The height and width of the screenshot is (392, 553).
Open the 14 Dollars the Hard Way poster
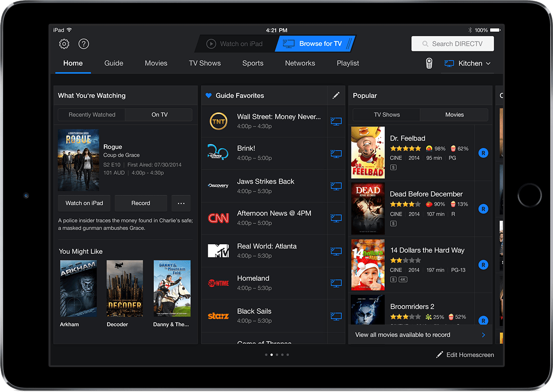pyautogui.click(x=368, y=265)
